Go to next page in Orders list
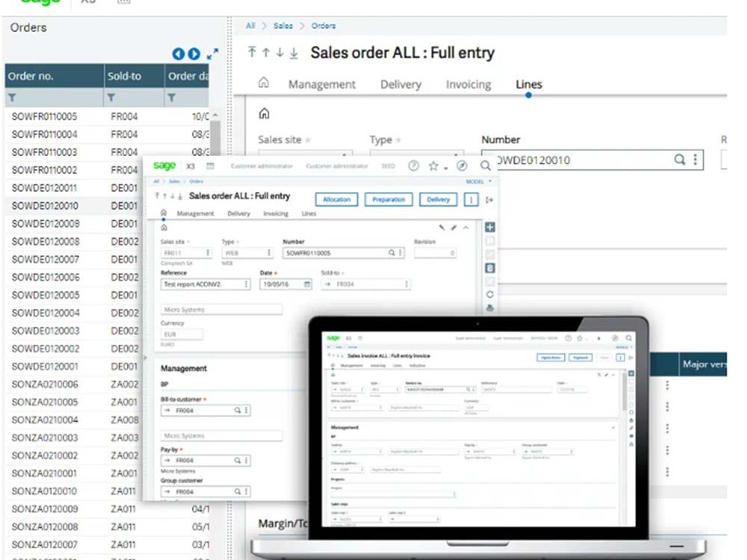Viewport: 747px width, 560px height. coord(194,55)
